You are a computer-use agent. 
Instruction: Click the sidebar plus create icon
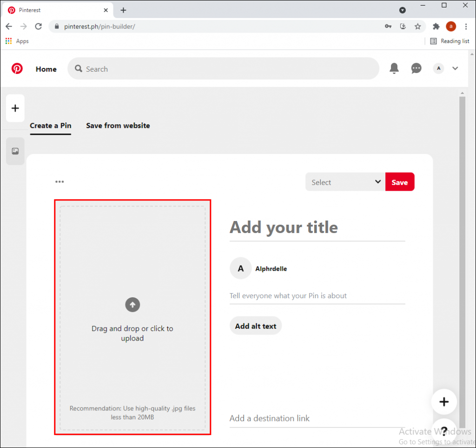pos(15,108)
